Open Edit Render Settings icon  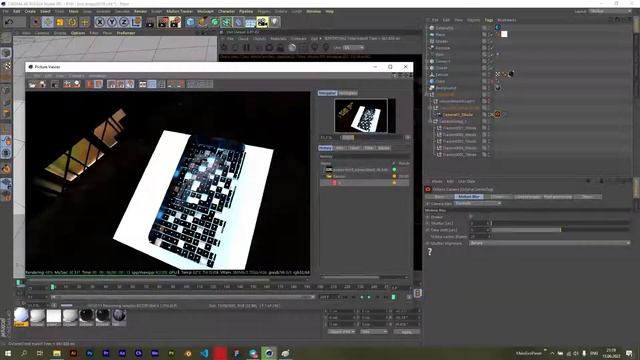coord(175,22)
